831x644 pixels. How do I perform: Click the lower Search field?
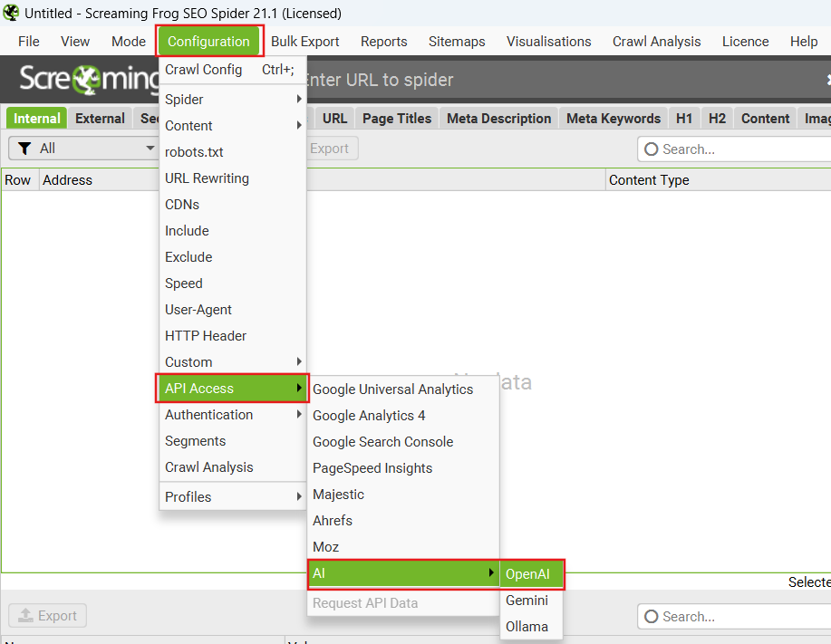(x=735, y=617)
